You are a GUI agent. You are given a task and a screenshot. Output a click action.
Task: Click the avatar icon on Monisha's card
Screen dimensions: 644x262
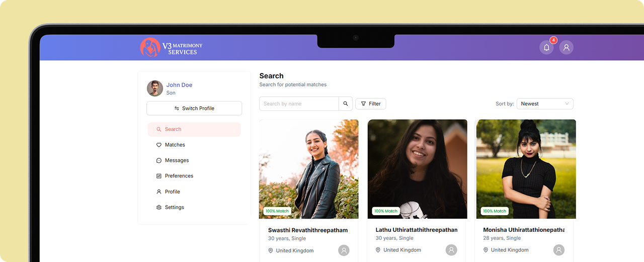[x=559, y=250]
